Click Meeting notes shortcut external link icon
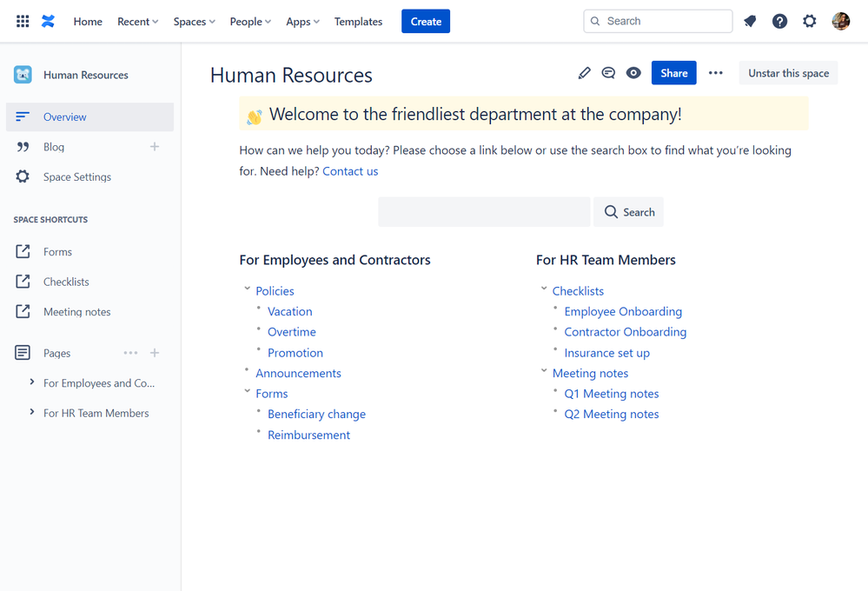The height and width of the screenshot is (591, 868). (23, 311)
